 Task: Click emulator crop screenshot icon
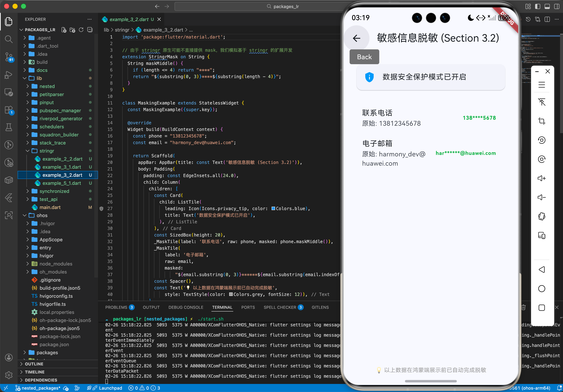click(x=541, y=121)
